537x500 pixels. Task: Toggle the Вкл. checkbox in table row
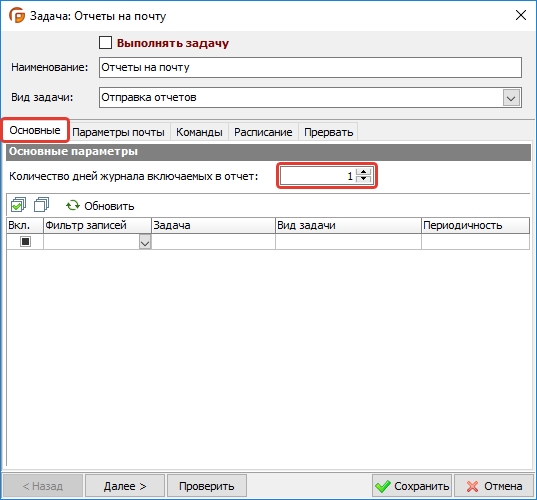[25, 241]
